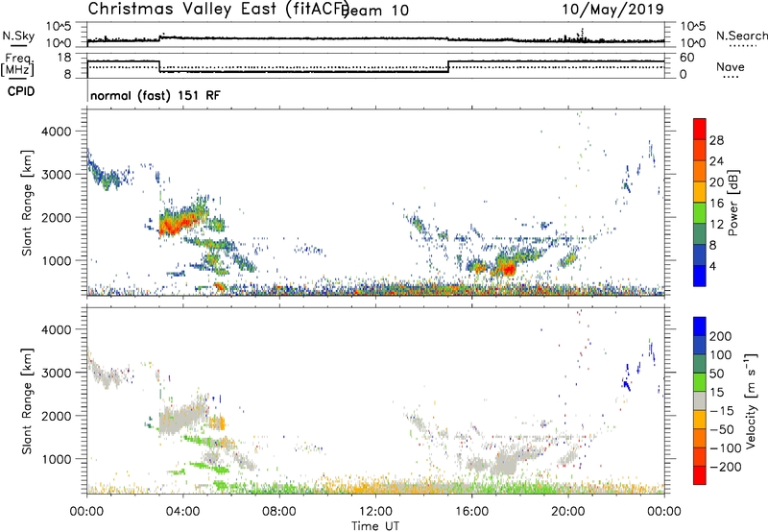Click the frequency step up near 15:00

[448, 66]
